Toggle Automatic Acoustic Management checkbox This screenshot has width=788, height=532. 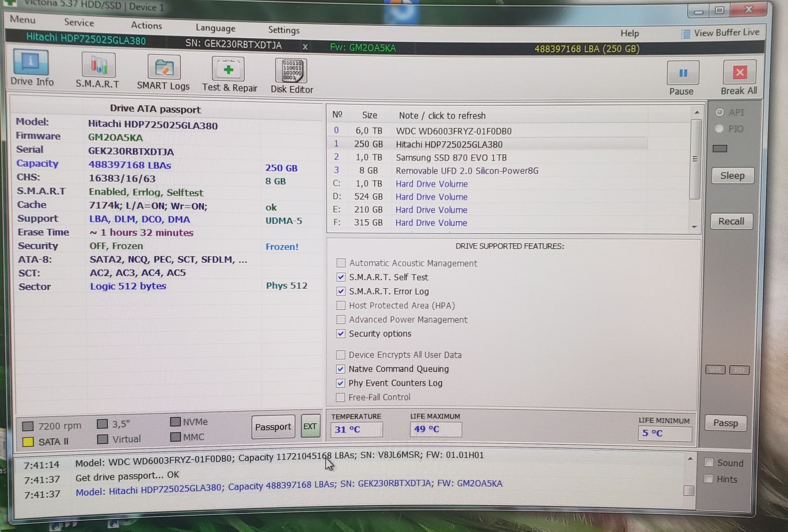tap(341, 263)
